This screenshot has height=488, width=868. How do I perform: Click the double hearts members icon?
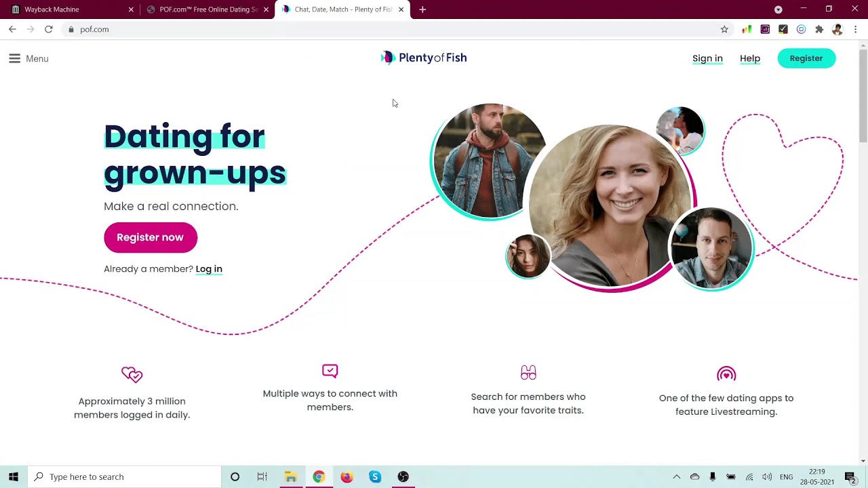[132, 375]
